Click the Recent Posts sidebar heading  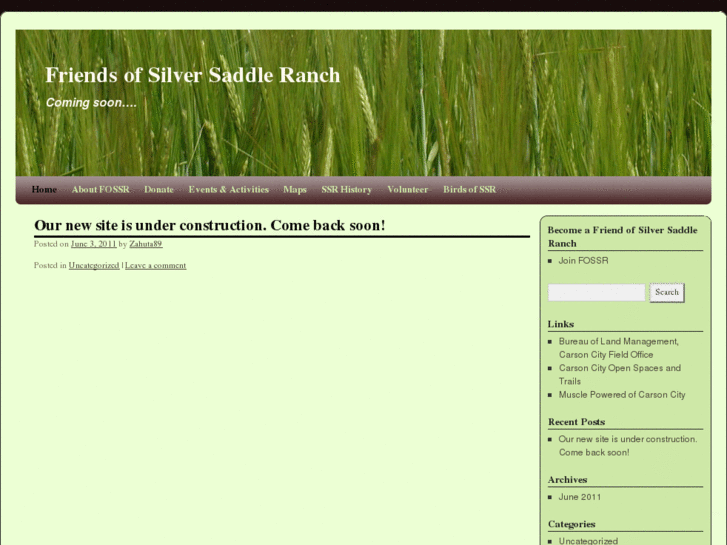tap(576, 422)
